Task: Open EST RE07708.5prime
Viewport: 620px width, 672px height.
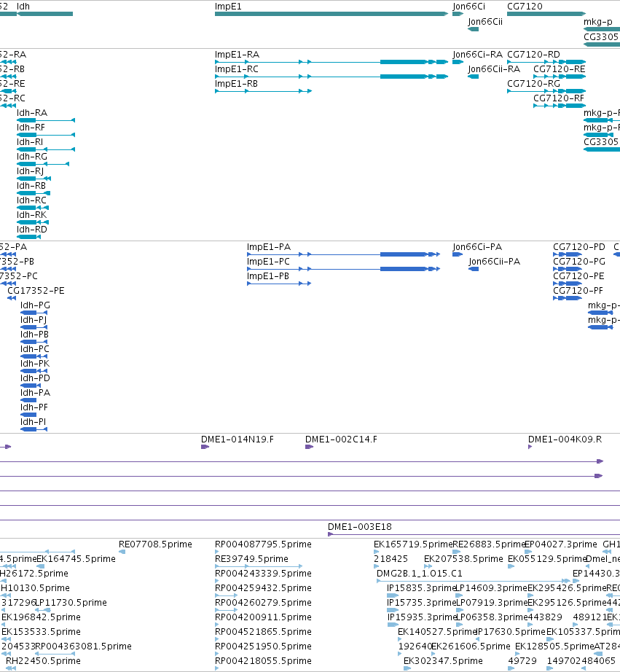Action: 122,552
